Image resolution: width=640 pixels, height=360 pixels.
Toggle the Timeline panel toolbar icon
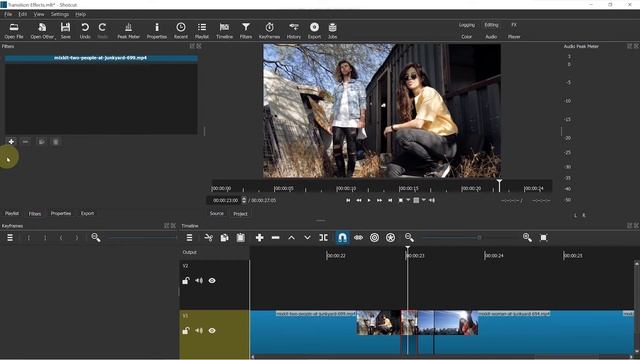click(x=224, y=31)
